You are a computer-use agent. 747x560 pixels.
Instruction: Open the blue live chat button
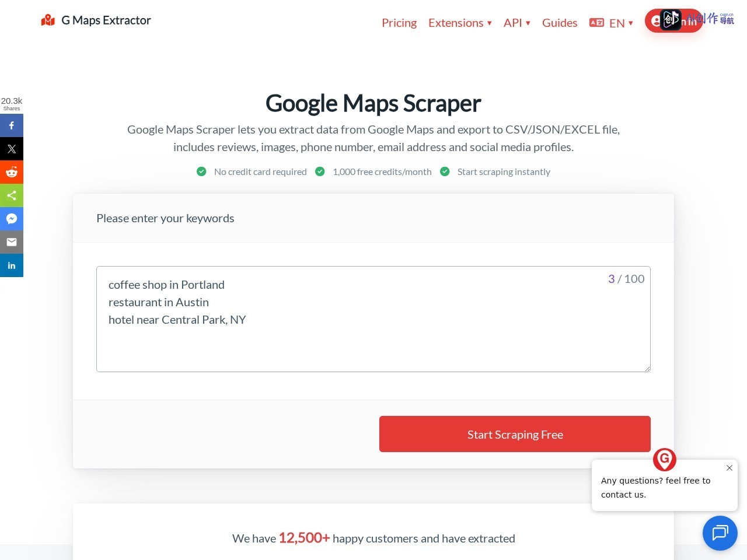tap(720, 533)
